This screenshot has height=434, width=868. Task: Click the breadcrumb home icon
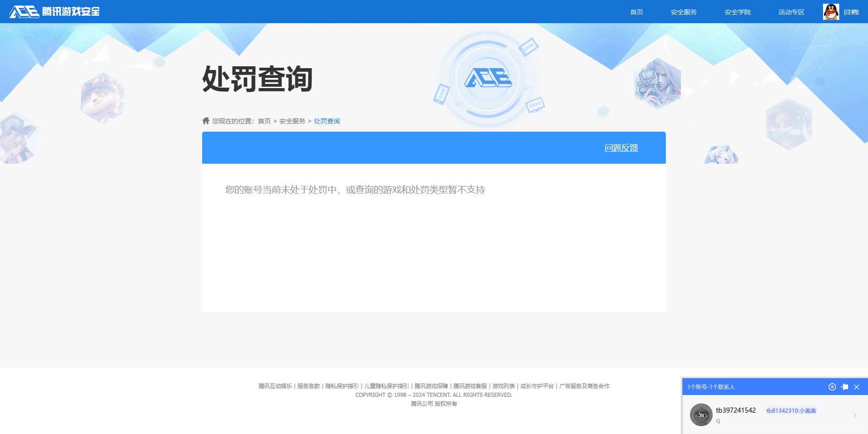pos(206,121)
